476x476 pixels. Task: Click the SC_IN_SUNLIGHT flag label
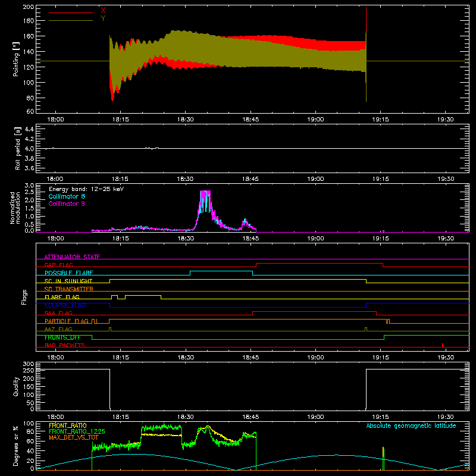pyautogui.click(x=68, y=281)
